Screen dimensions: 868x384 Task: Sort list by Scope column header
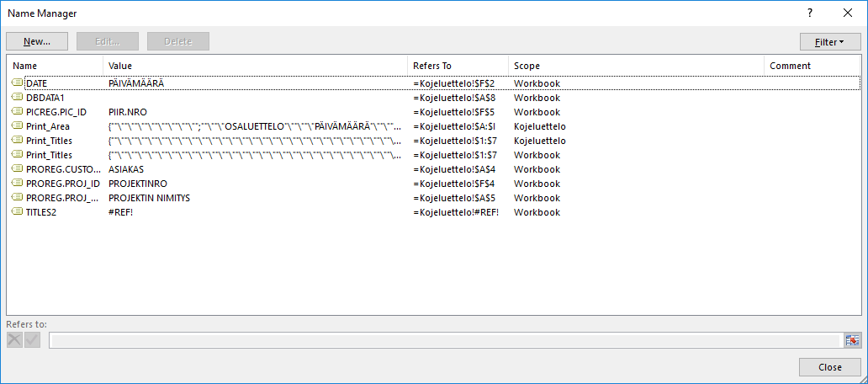(636, 66)
